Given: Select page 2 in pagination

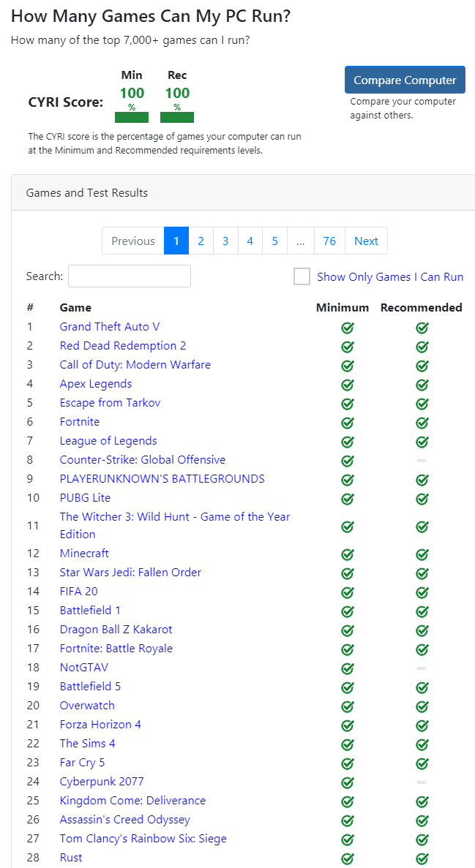Looking at the screenshot, I should (x=201, y=241).
